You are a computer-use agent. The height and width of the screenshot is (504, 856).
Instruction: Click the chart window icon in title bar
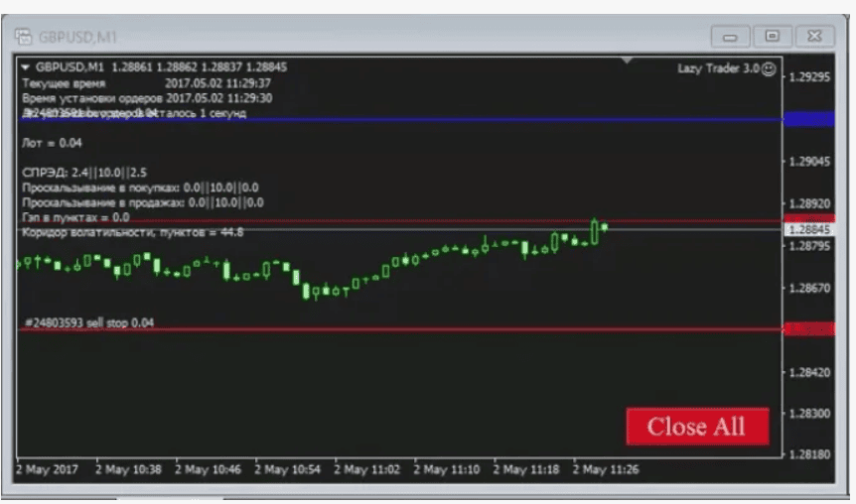click(23, 37)
